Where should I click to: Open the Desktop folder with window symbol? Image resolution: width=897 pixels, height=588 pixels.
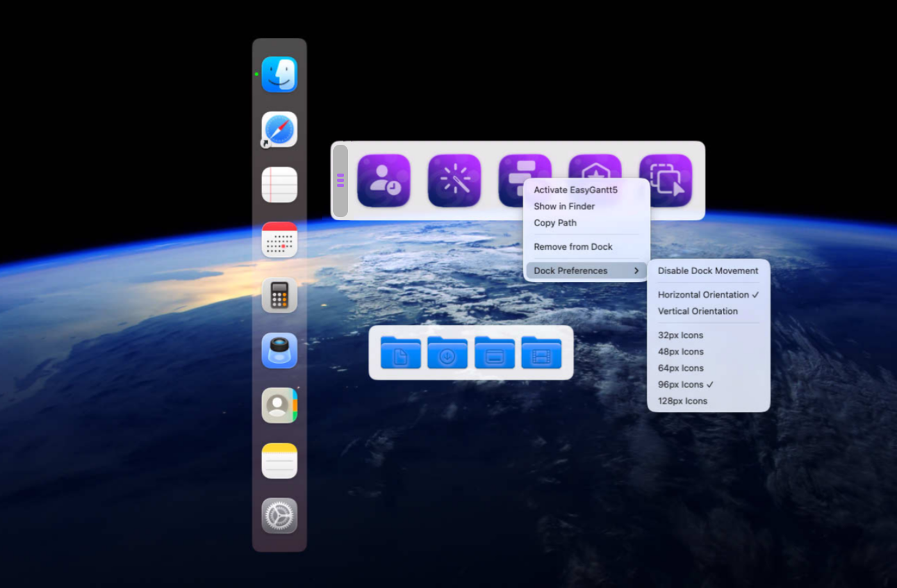[494, 352]
